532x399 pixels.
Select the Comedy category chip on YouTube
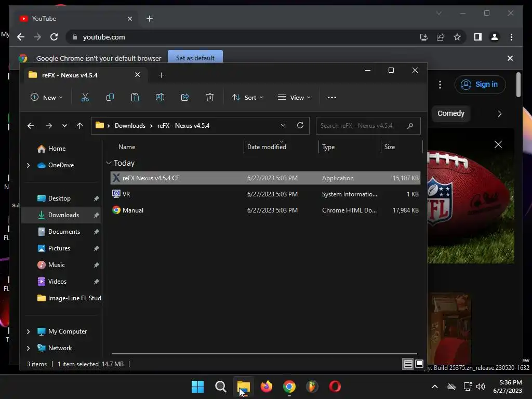click(451, 113)
